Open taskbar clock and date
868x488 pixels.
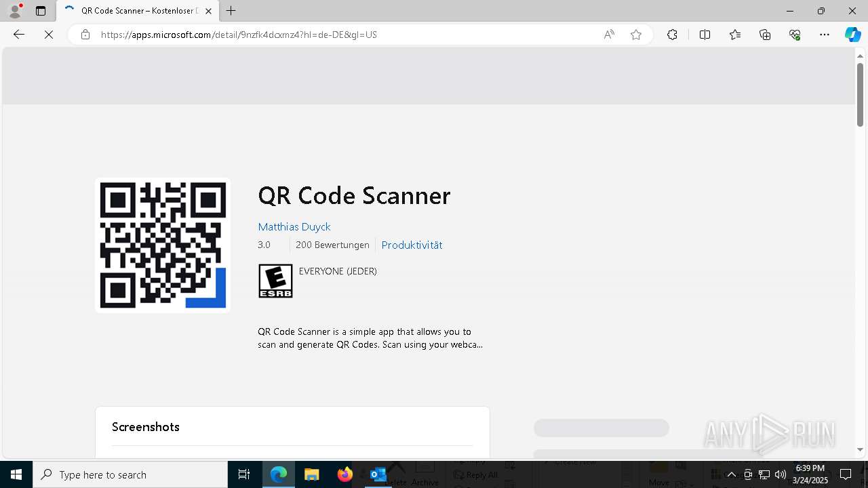tap(810, 474)
